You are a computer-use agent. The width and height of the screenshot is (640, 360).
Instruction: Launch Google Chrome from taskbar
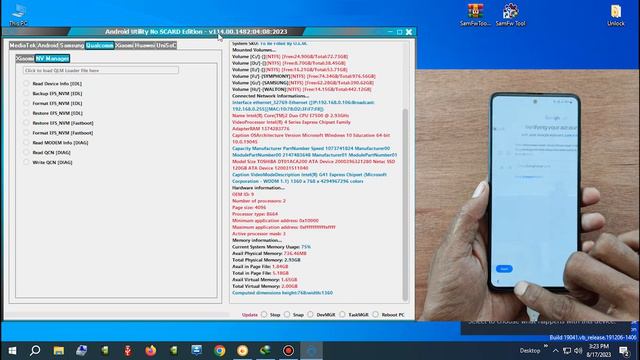220,351
